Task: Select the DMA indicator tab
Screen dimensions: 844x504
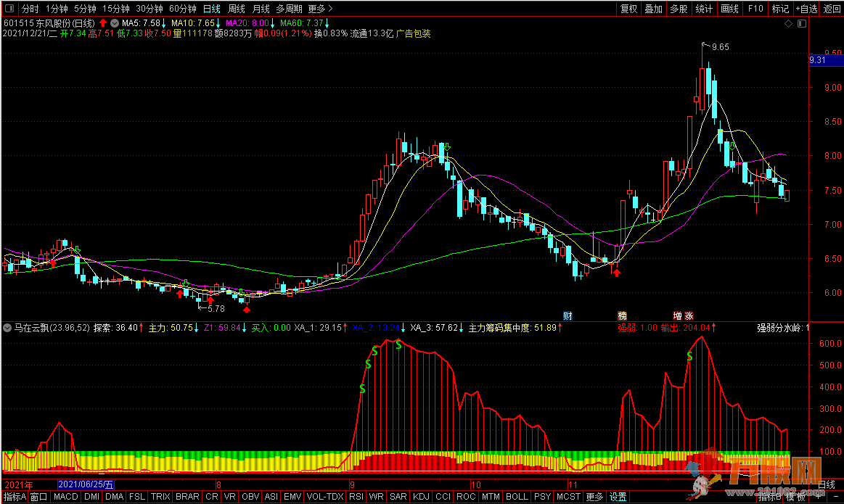Action: 115,497
